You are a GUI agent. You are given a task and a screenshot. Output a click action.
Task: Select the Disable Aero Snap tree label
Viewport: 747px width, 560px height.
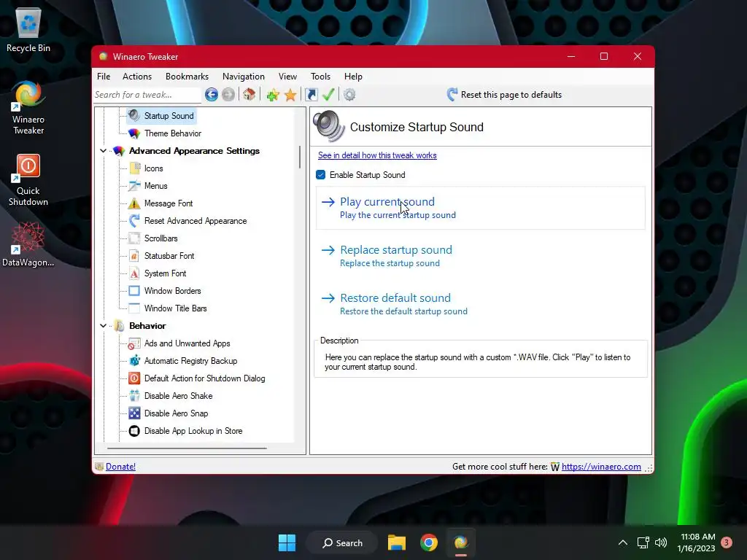click(177, 413)
